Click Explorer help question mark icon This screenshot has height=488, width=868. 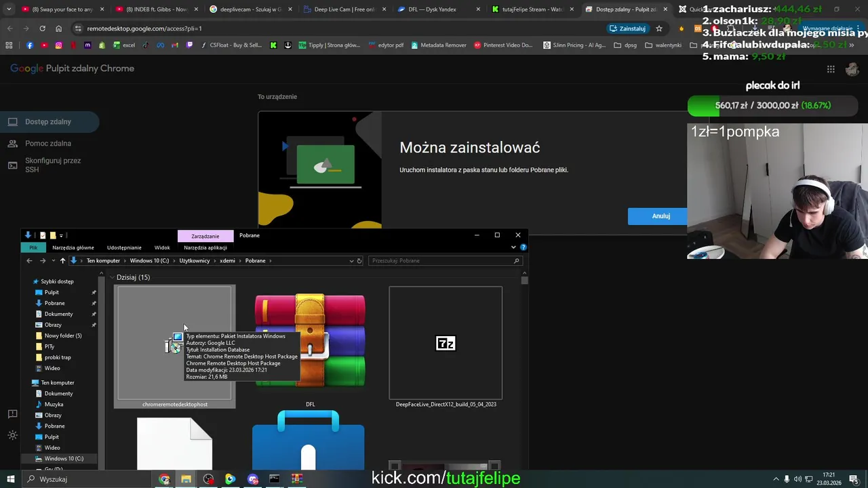tap(523, 247)
